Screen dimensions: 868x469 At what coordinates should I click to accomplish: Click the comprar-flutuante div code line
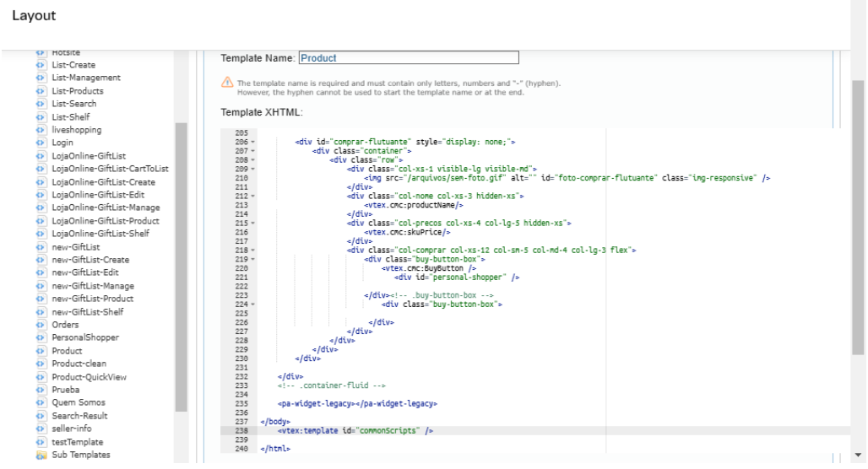click(x=405, y=143)
